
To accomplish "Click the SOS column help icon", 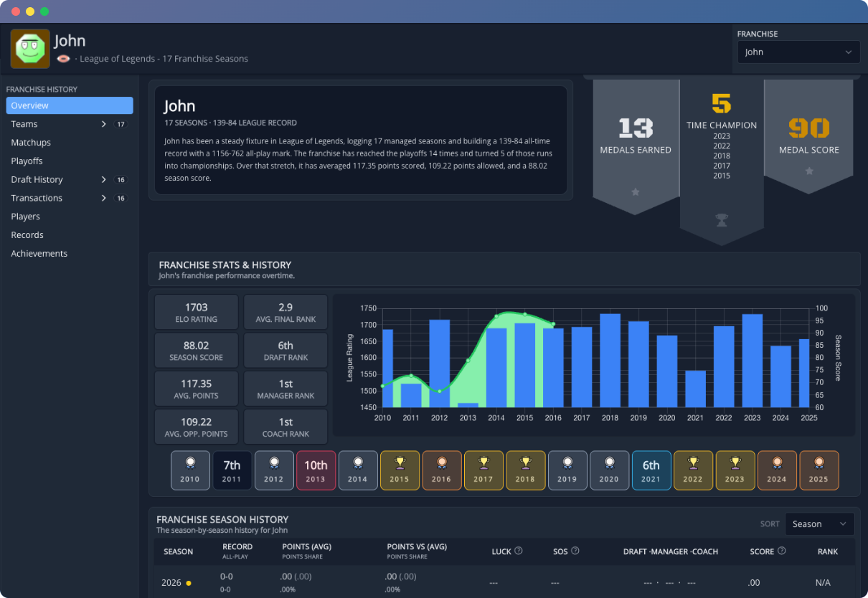I will 575,551.
